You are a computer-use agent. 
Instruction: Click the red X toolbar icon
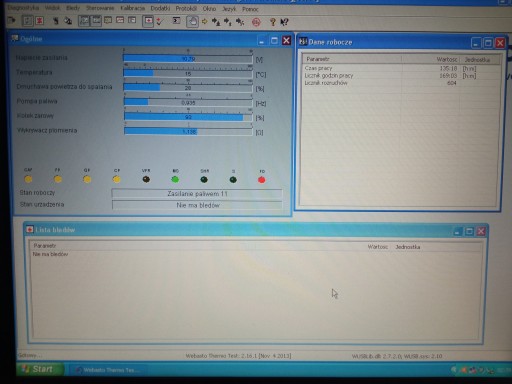[x=40, y=21]
